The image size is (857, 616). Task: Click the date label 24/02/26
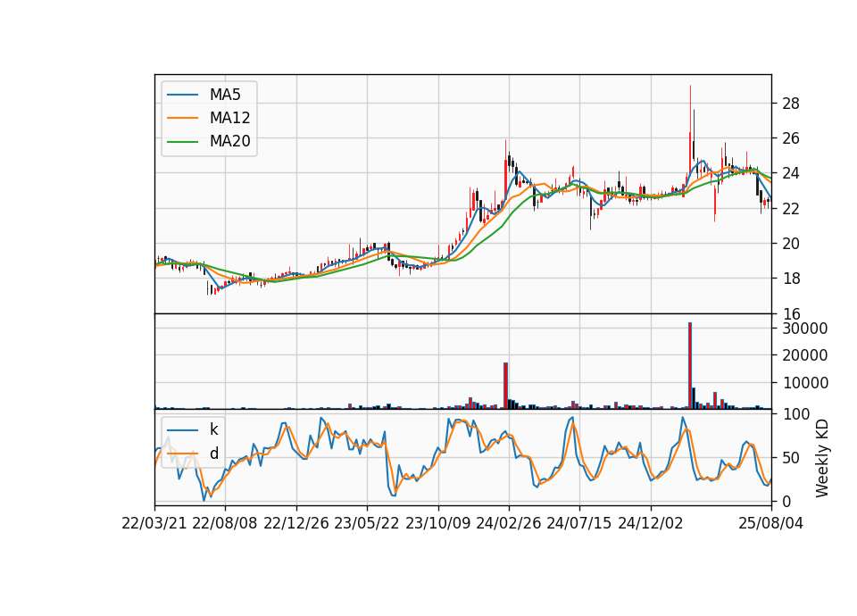click(509, 523)
